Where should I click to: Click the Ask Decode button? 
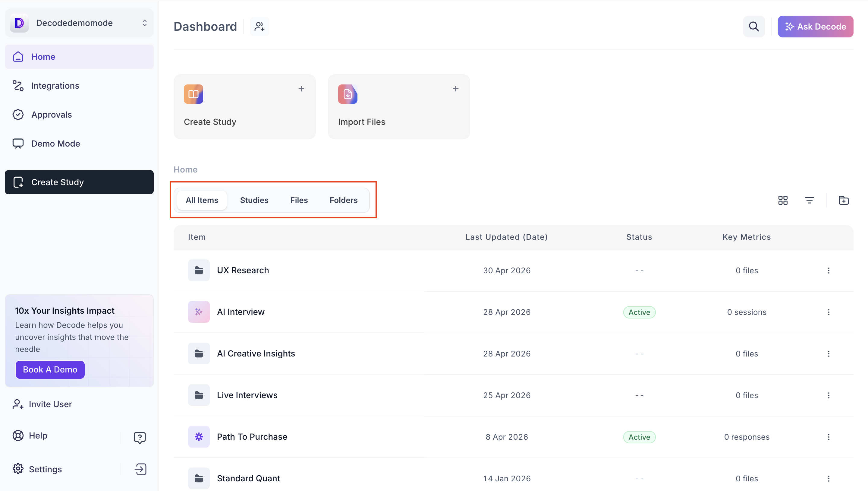point(816,26)
